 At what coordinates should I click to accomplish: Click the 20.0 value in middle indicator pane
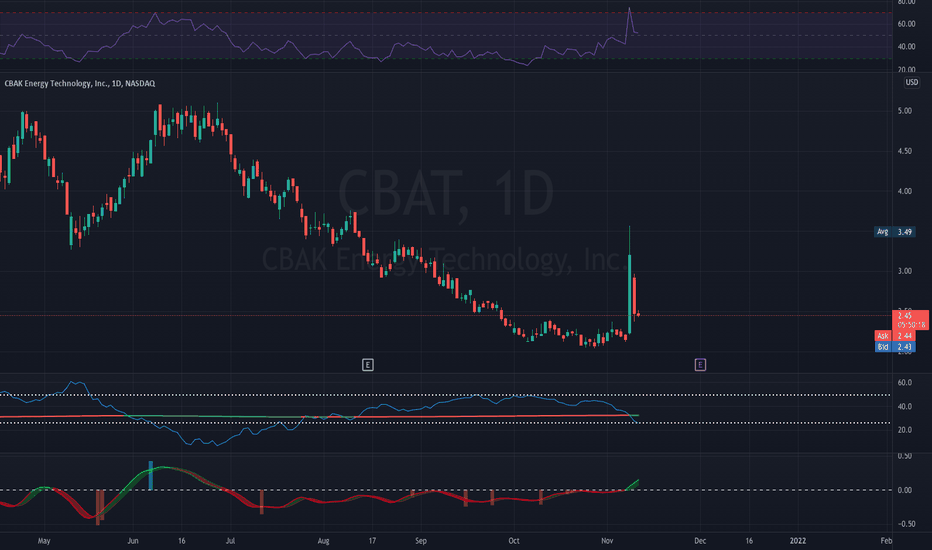905,429
